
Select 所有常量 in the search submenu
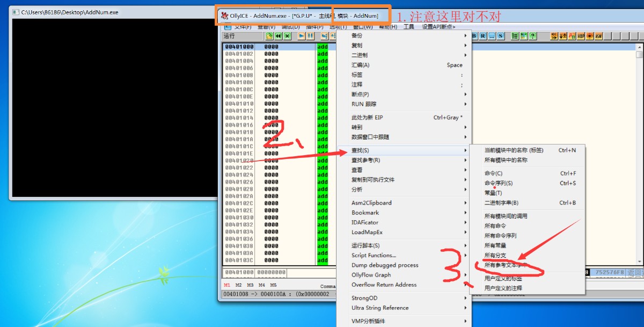(x=528, y=245)
